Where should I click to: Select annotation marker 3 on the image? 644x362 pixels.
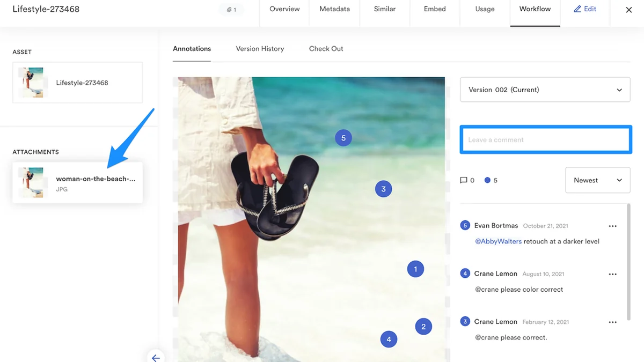point(383,189)
